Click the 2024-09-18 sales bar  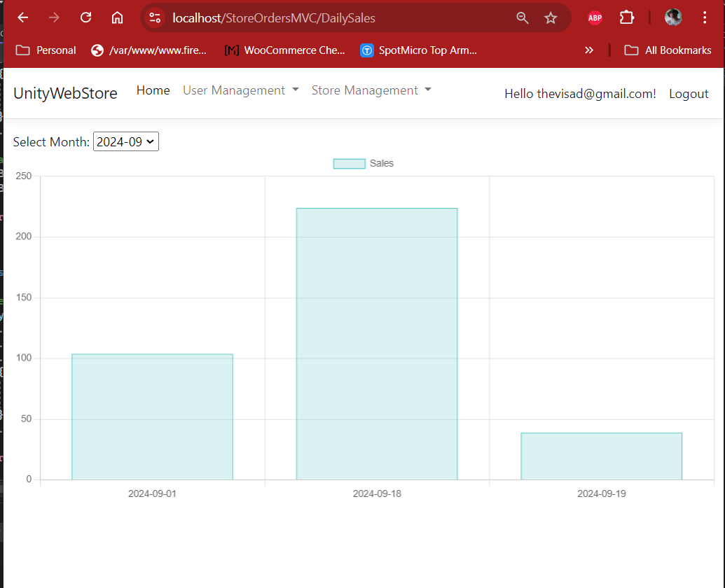point(377,343)
